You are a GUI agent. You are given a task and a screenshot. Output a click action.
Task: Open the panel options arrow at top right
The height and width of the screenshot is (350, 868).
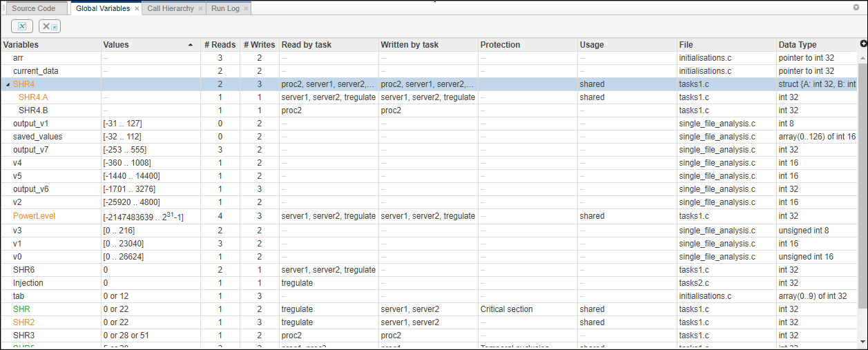click(x=856, y=7)
